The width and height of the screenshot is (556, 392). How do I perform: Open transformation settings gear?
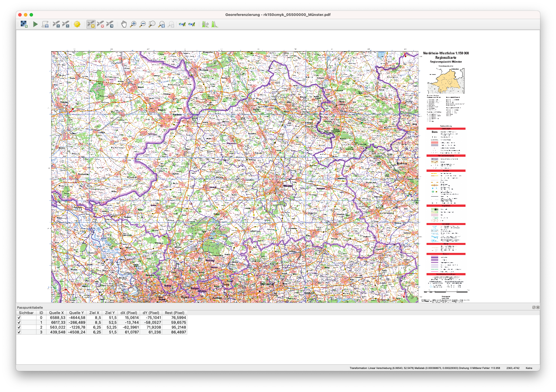tap(77, 24)
